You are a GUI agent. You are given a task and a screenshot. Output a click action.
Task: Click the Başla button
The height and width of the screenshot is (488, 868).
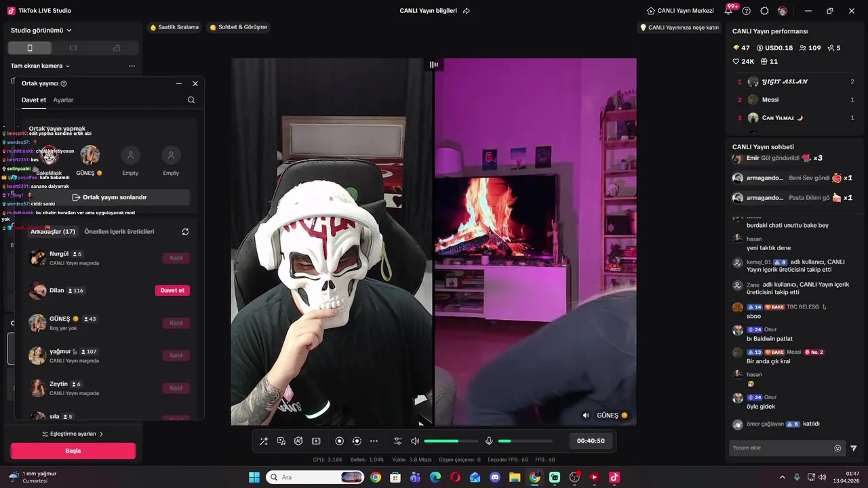(x=73, y=451)
